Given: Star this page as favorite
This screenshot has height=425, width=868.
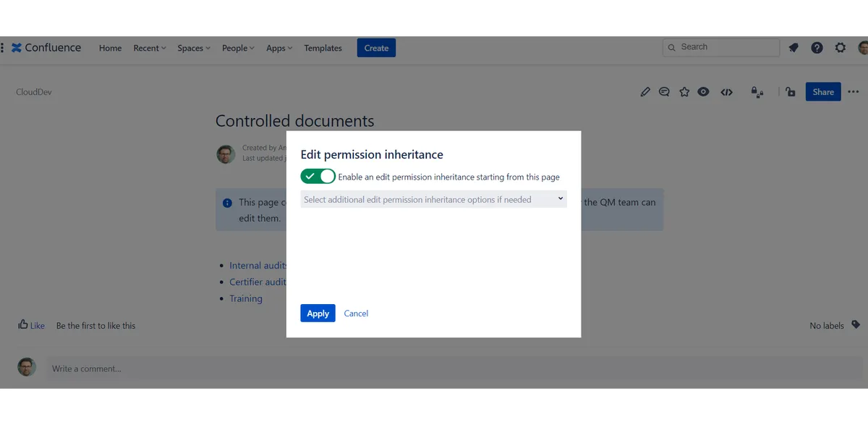Looking at the screenshot, I should pos(684,92).
